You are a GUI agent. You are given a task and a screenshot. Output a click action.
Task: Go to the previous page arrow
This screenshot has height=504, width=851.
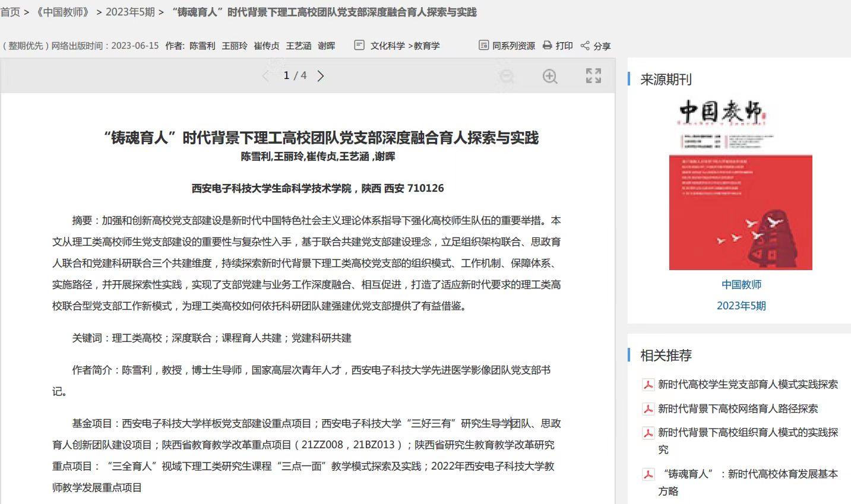[x=265, y=76]
